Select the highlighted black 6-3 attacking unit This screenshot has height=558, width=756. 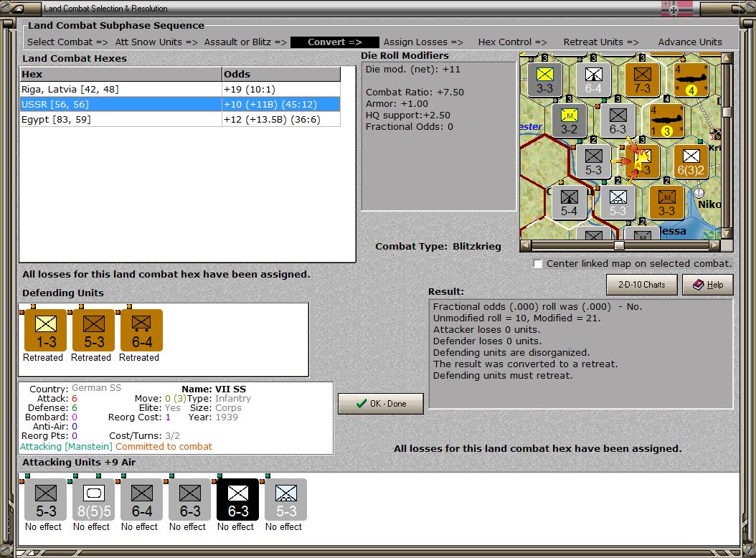tap(237, 500)
